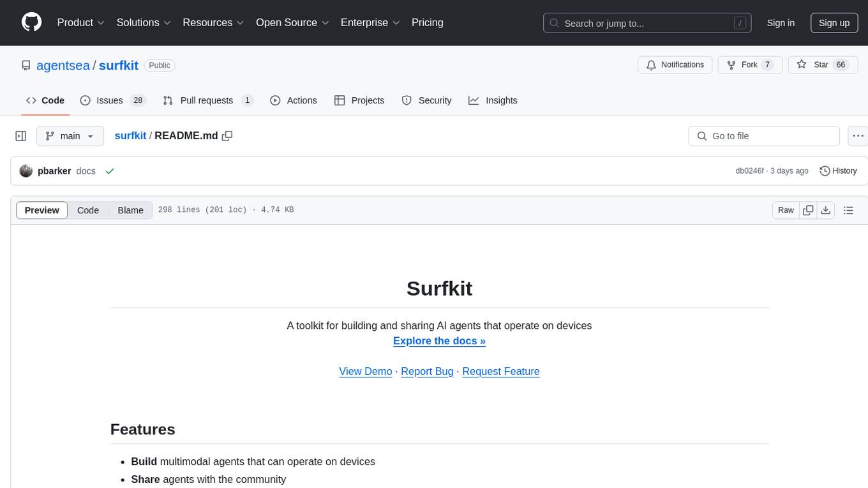
Task: Click the Report Bug link
Action: coord(427,371)
